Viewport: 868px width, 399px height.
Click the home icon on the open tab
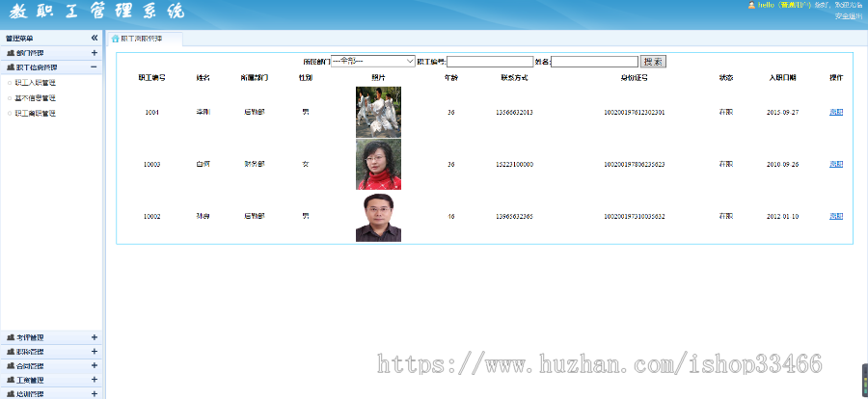pos(115,39)
